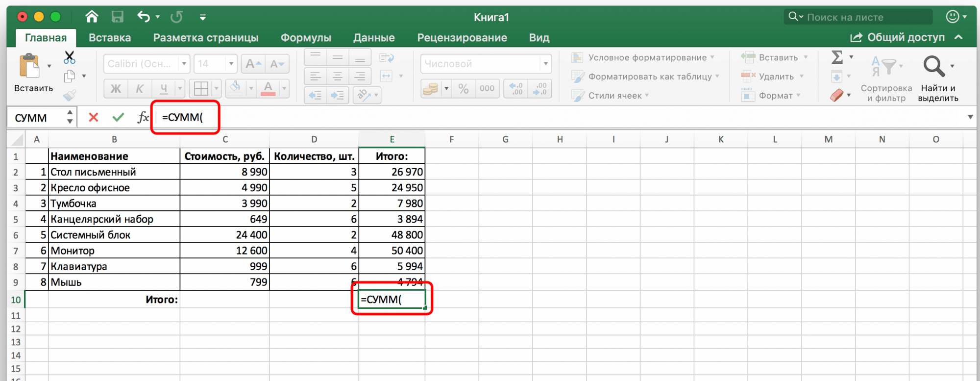Click the Cut scissors icon
This screenshot has width=980, height=381.
[70, 57]
